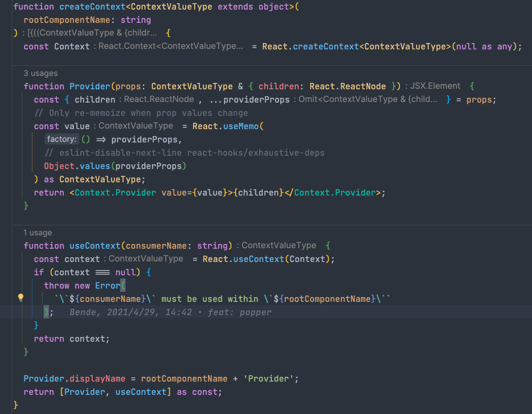Click closing '</Context.Provider>' JSX tag
Viewport: 532px width, 414px height.
(x=332, y=192)
